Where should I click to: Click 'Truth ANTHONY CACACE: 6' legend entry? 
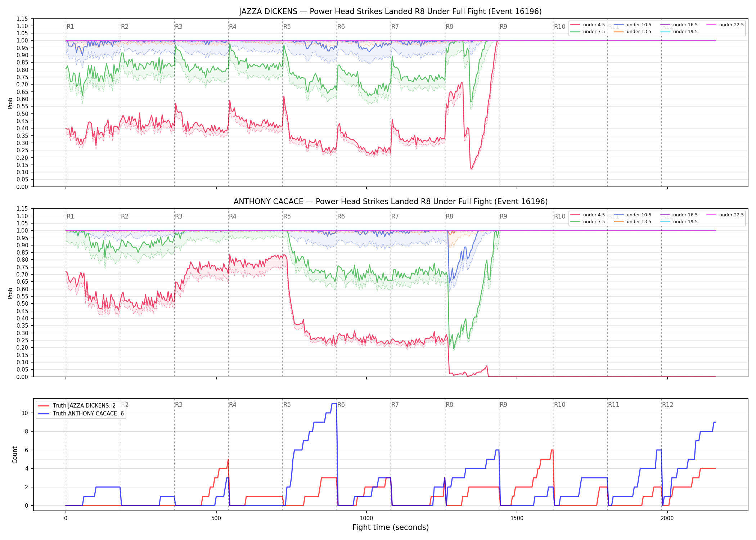(x=81, y=414)
